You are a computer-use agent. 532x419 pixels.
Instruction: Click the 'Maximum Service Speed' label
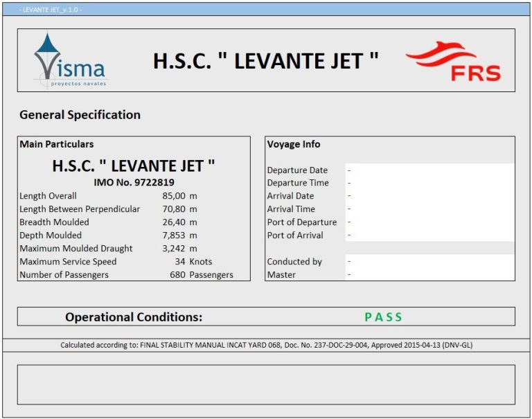68,262
